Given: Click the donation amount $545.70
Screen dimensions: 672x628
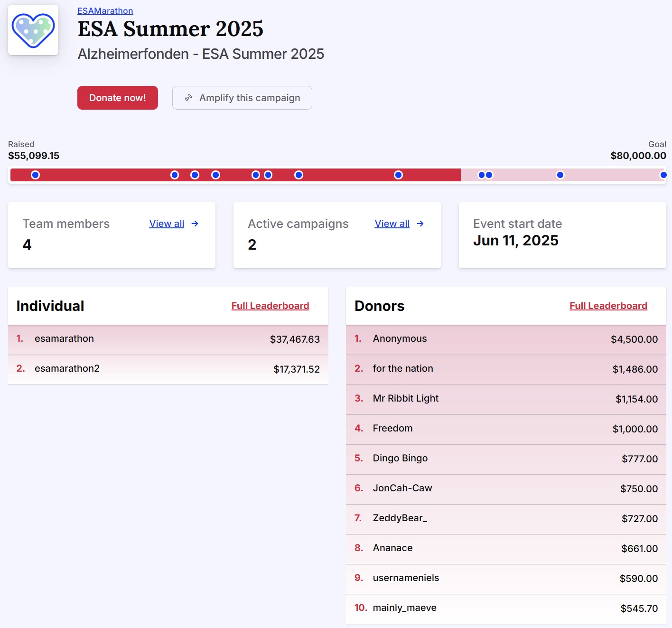Looking at the screenshot, I should pyautogui.click(x=639, y=609).
